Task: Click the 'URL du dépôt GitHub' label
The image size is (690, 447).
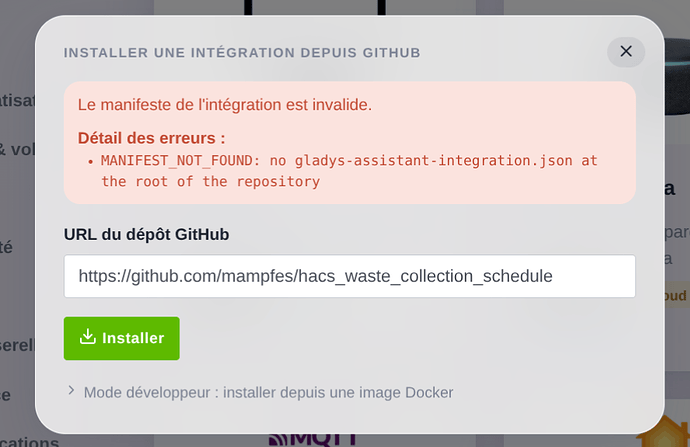Action: pos(147,234)
